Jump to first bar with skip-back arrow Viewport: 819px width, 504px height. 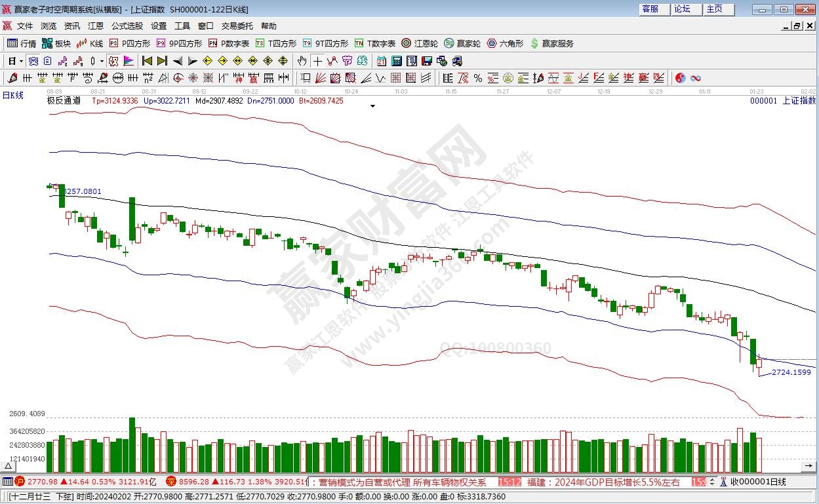click(x=148, y=61)
